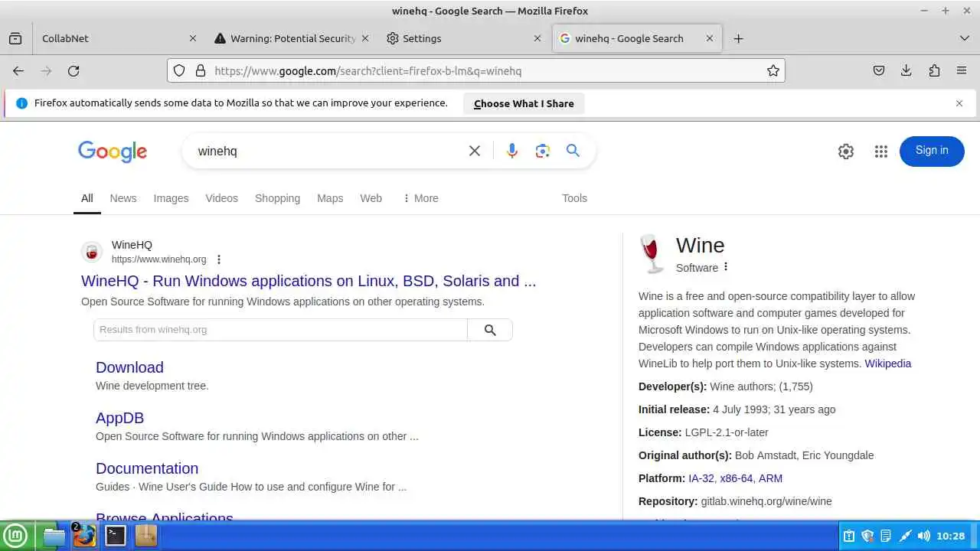This screenshot has height=551, width=980.
Task: Select the News search tab
Action: [x=123, y=198]
